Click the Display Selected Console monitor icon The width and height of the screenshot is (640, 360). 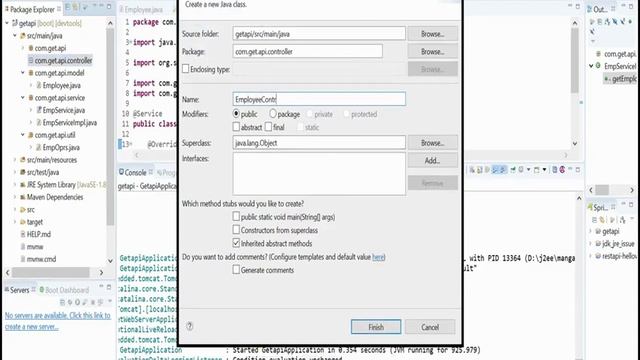click(521, 169)
